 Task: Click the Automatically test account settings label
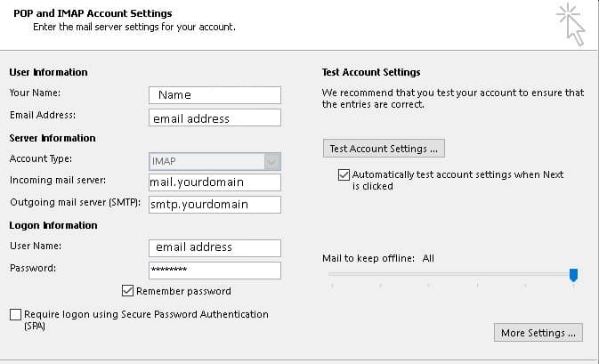click(x=457, y=181)
